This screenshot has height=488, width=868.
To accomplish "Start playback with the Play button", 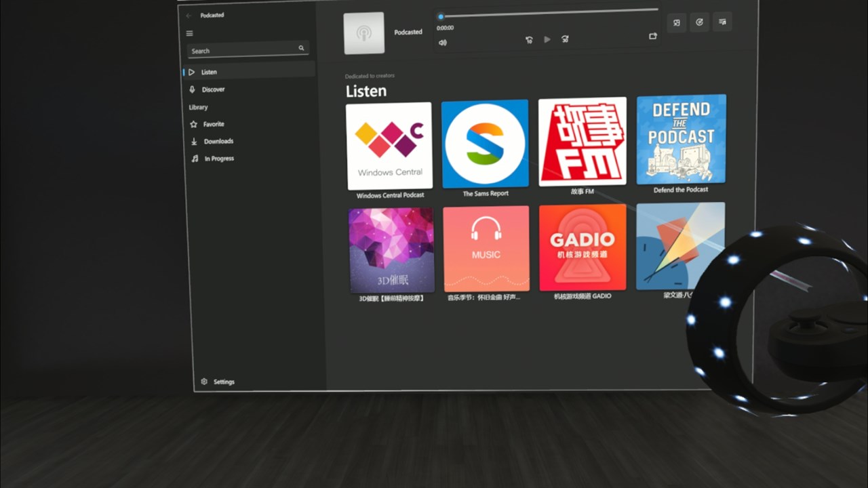I will tap(547, 39).
